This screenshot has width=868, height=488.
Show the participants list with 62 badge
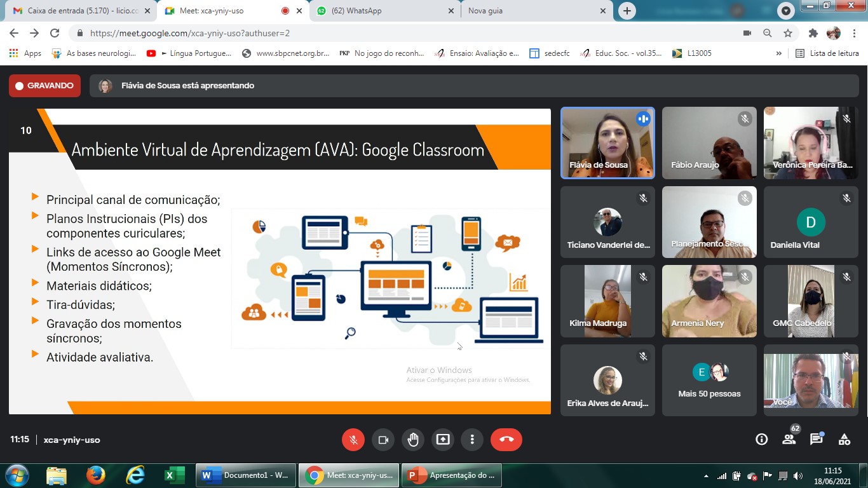(x=789, y=439)
